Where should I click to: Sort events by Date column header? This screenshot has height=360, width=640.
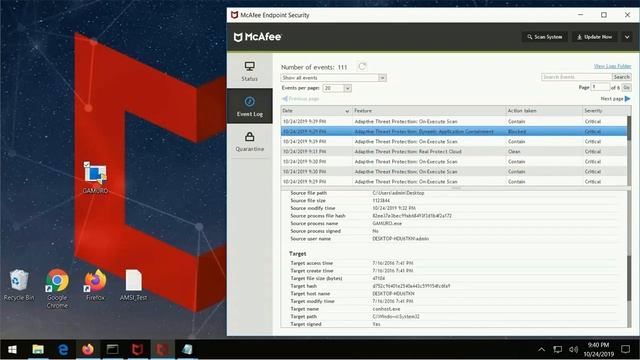[x=316, y=111]
